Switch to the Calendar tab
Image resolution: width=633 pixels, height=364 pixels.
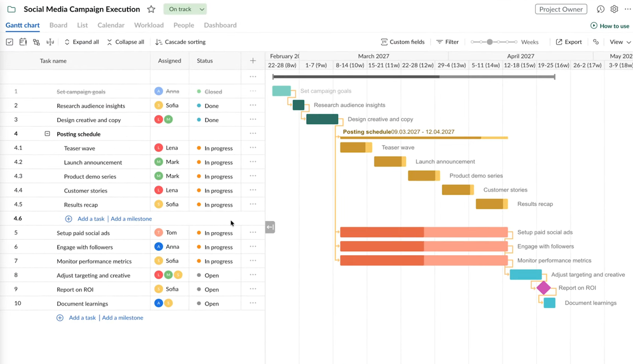[x=111, y=25]
